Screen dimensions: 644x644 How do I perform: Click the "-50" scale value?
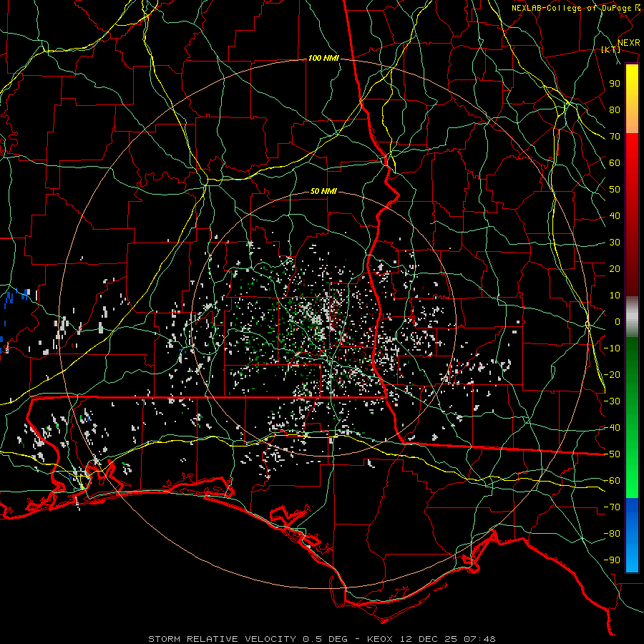click(612, 454)
